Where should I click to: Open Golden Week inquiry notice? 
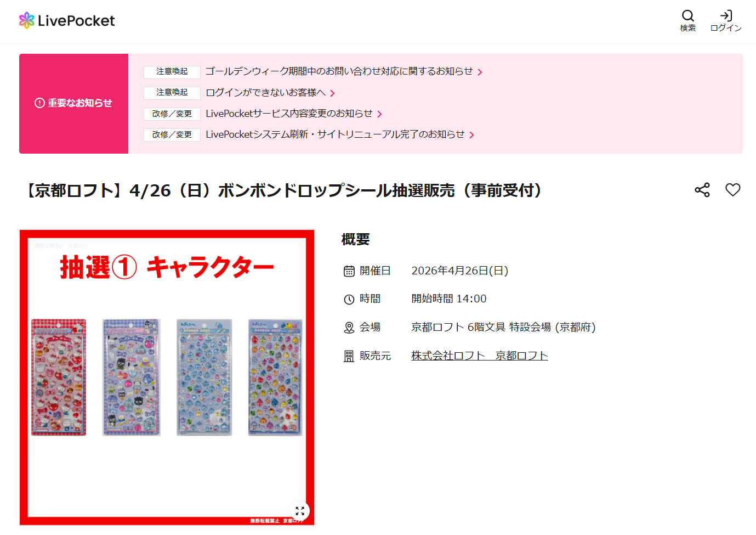coord(339,71)
